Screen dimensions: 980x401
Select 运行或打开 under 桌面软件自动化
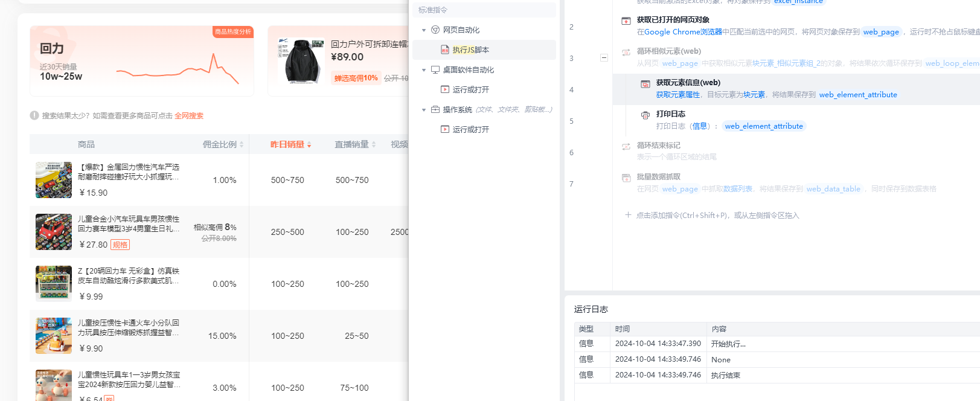pyautogui.click(x=471, y=90)
